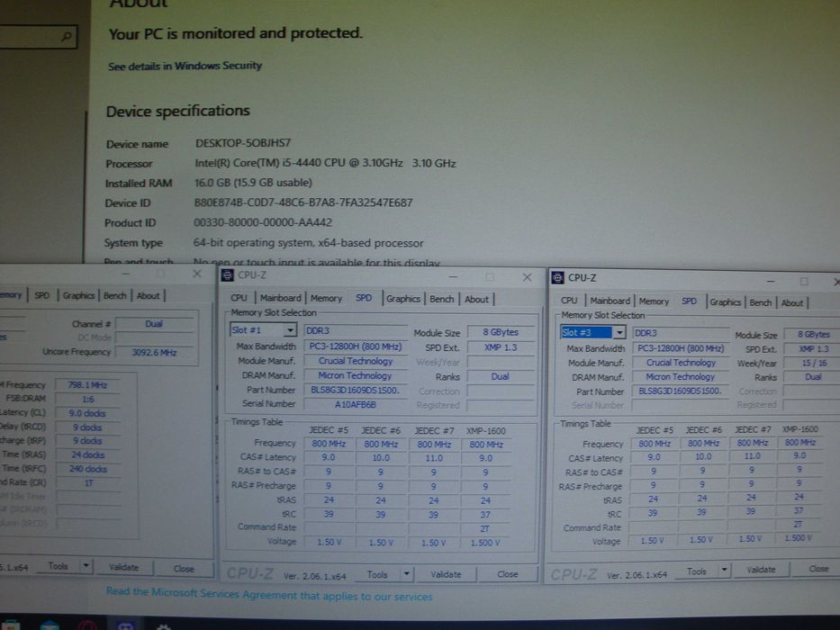
Task: Click Tools button in Slot #3 CPU-Z window
Action: tap(697, 571)
